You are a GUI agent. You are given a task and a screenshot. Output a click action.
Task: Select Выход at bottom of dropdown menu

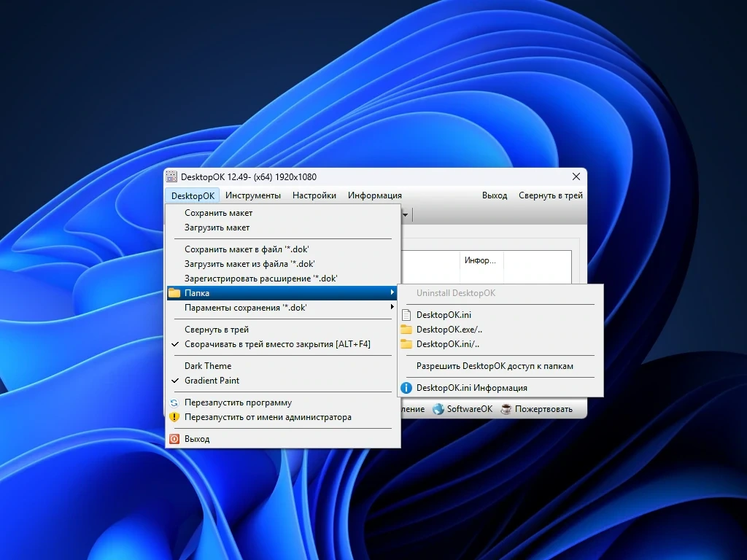tap(284, 439)
